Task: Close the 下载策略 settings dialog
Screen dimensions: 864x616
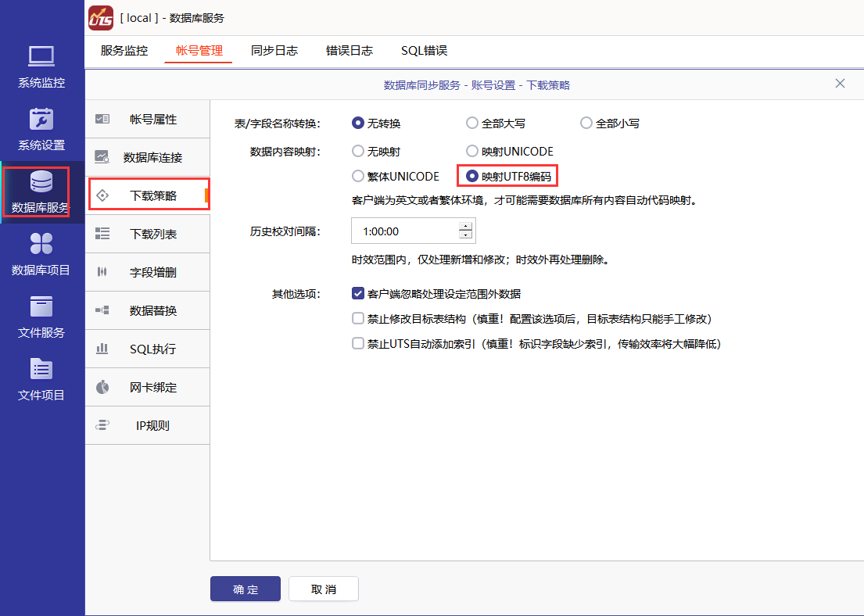Action: click(840, 83)
